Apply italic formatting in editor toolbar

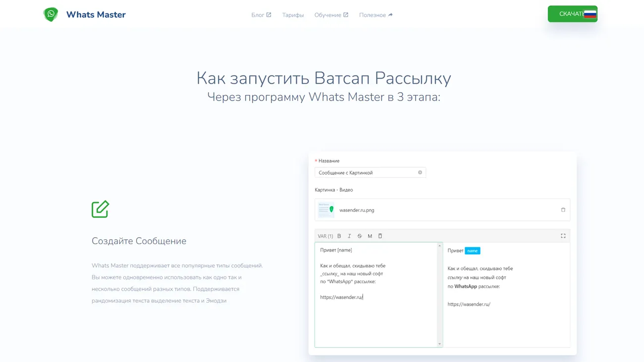(349, 236)
